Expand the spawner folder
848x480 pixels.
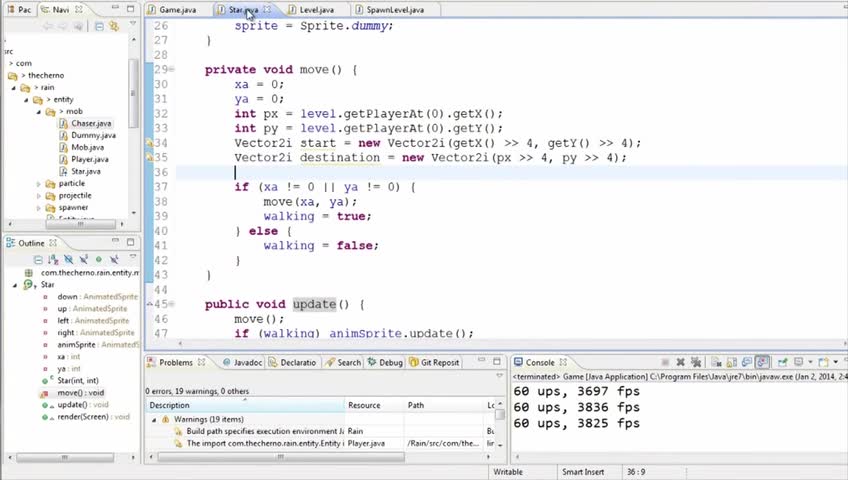coord(38,208)
